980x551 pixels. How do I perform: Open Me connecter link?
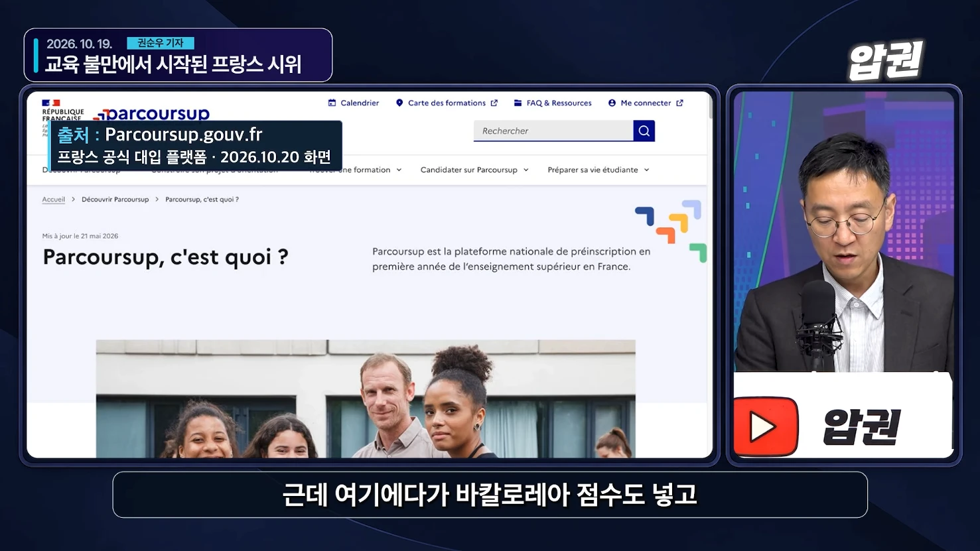(646, 103)
